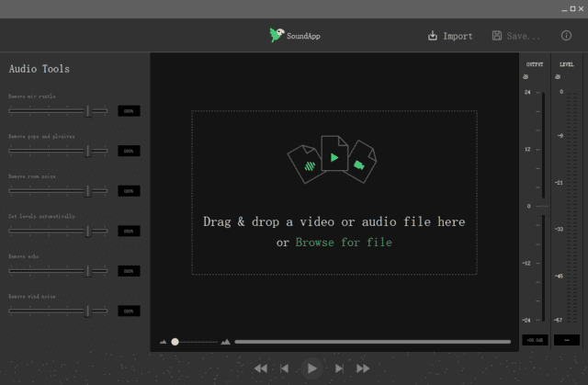Screen dimensions: 588x385
Task: Click the output gain dB value field
Action: [x=534, y=340]
